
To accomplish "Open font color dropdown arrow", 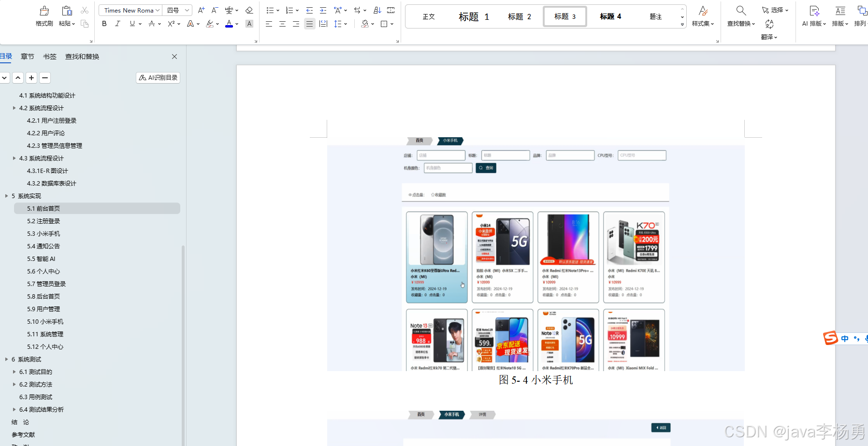I will click(x=237, y=24).
